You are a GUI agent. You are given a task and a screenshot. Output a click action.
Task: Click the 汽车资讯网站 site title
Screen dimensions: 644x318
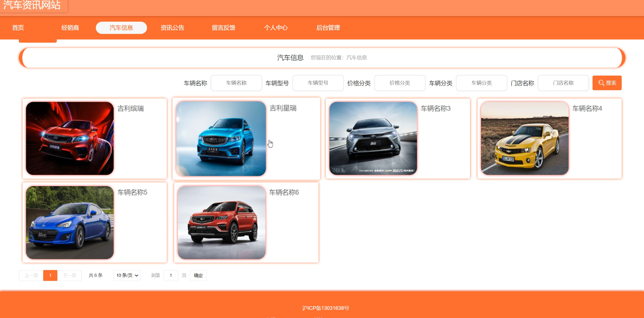(32, 5)
